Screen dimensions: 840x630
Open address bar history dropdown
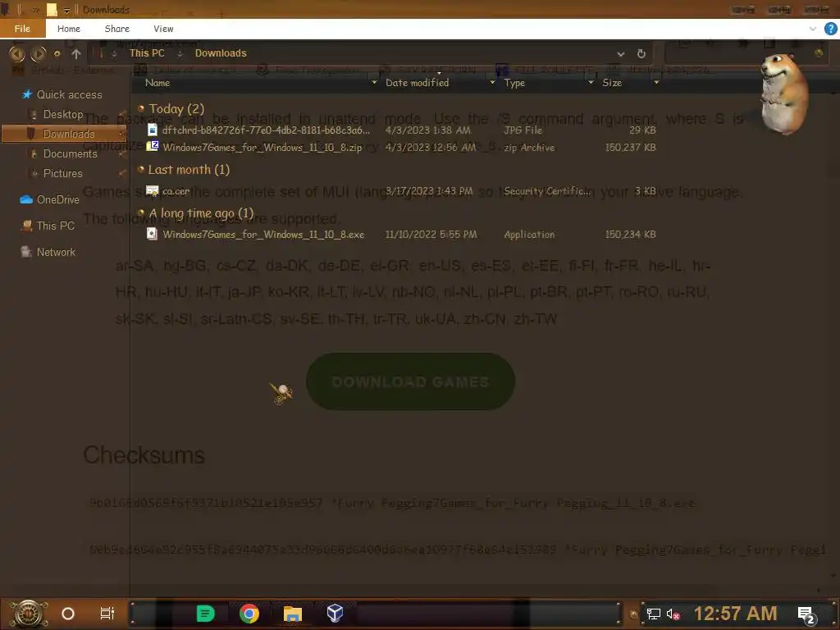[620, 53]
